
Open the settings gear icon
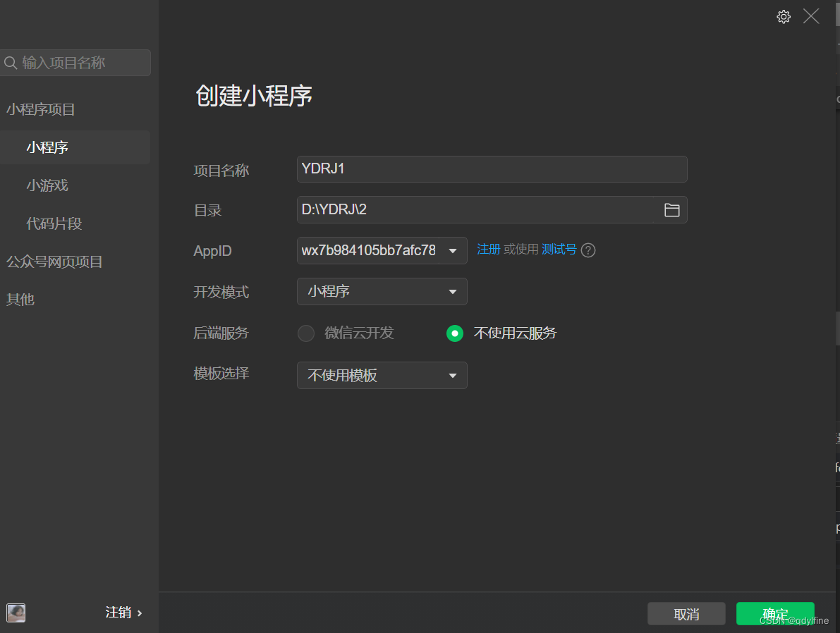click(x=783, y=16)
